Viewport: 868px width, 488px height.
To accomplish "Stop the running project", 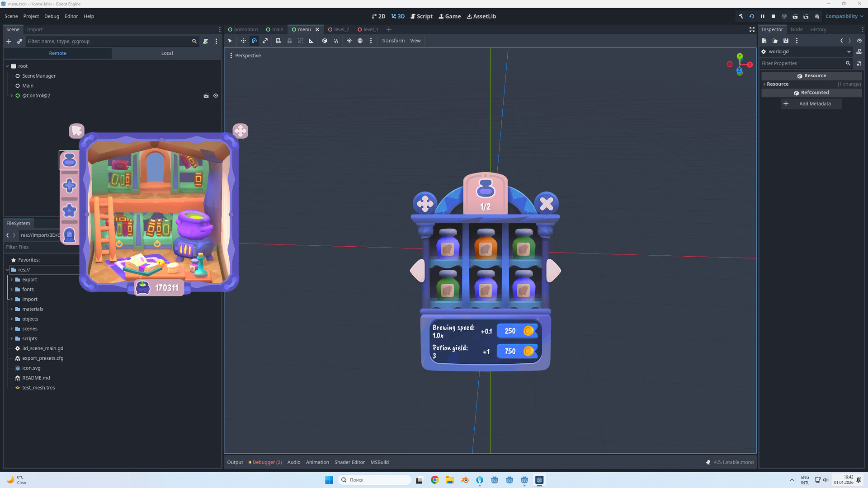I will pyautogui.click(x=774, y=16).
